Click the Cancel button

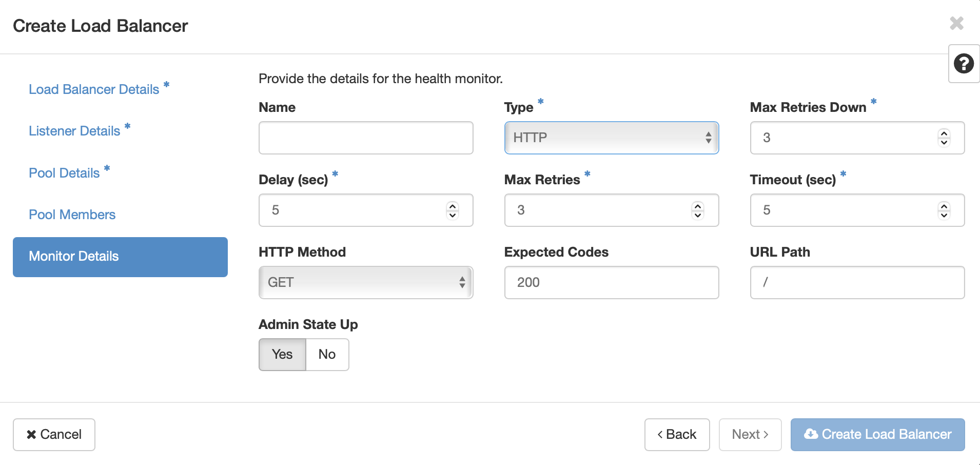[54, 435]
